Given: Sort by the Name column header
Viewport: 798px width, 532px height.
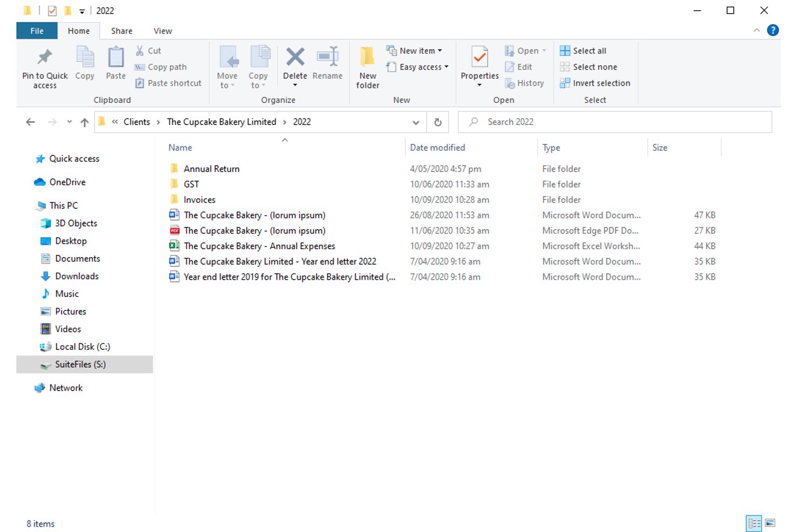Looking at the screenshot, I should tap(180, 148).
